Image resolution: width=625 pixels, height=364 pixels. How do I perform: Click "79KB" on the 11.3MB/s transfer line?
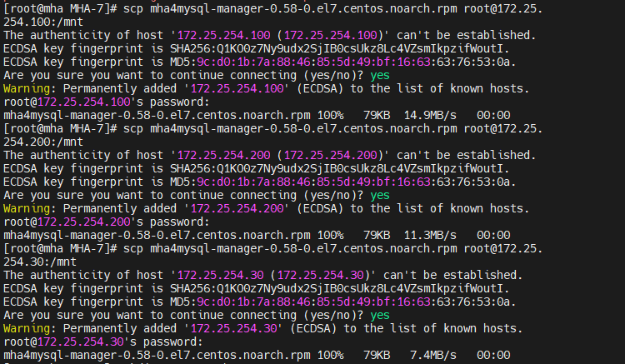coord(377,235)
